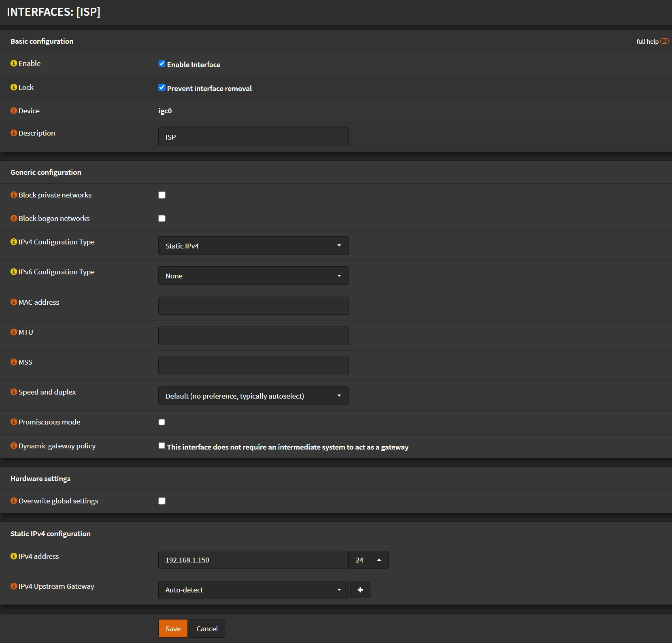
Task: Click the info icon next to Enable
Action: coord(13,63)
